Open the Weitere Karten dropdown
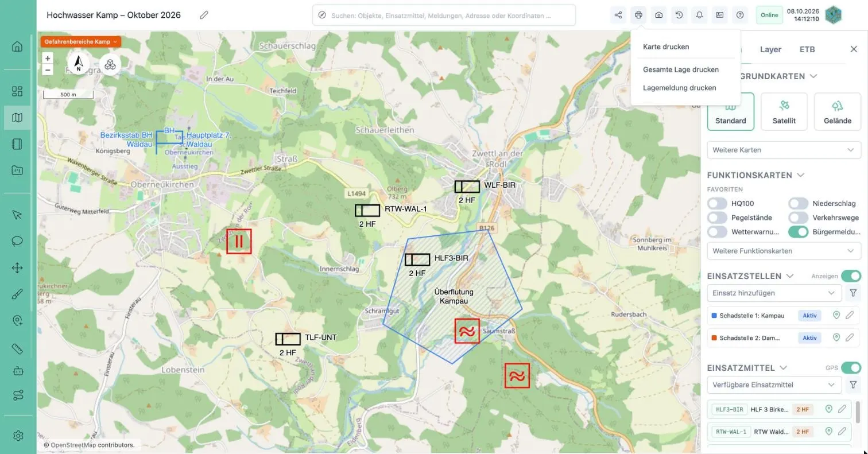Image resolution: width=868 pixels, height=454 pixels. [x=784, y=150]
